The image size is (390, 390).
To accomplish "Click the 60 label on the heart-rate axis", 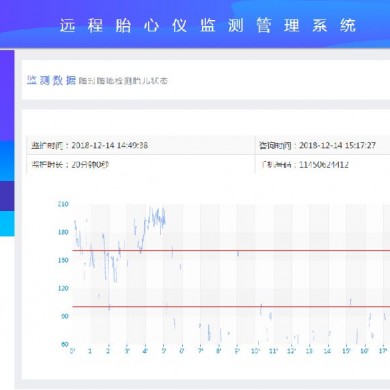I will (x=65, y=344).
